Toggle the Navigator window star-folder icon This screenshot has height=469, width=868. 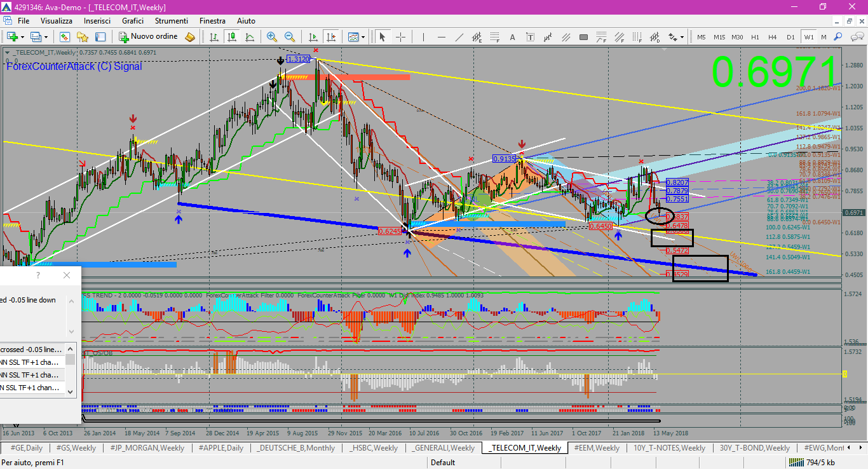(83, 37)
